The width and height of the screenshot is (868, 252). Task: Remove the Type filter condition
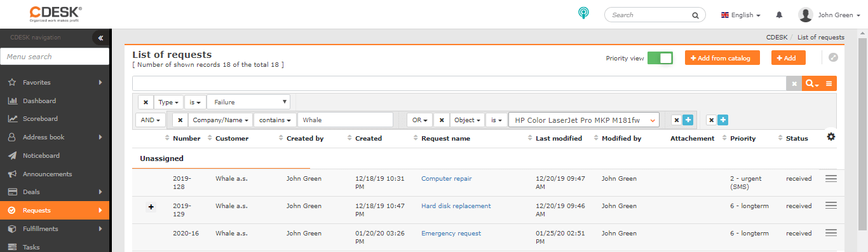(146, 102)
